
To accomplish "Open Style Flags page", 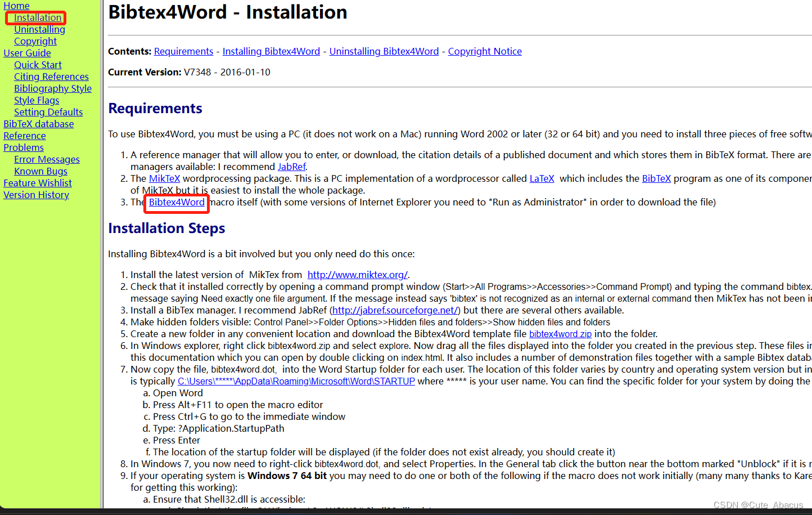I will tap(37, 100).
